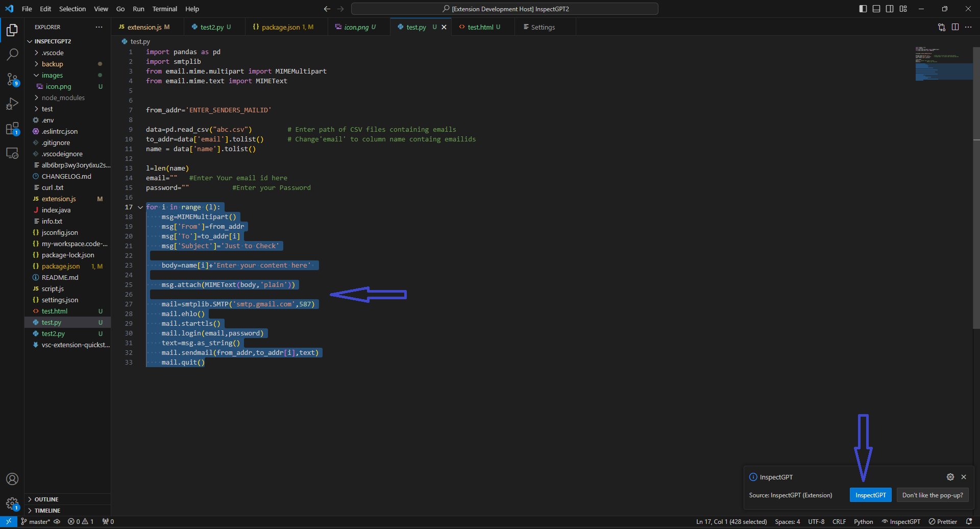Change UTF-8 encoding

pos(816,521)
